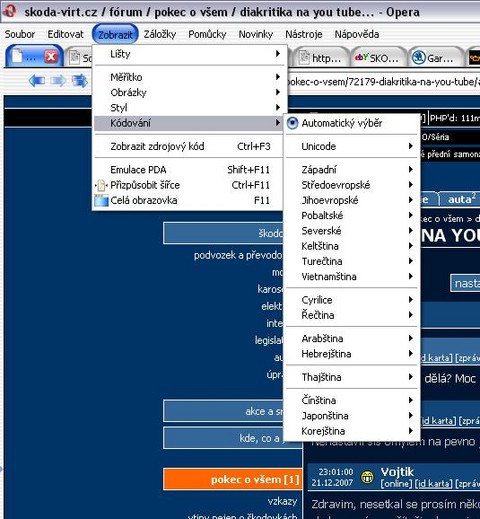Open the Keltština encoding entry
This screenshot has height=519, width=480.
[352, 246]
